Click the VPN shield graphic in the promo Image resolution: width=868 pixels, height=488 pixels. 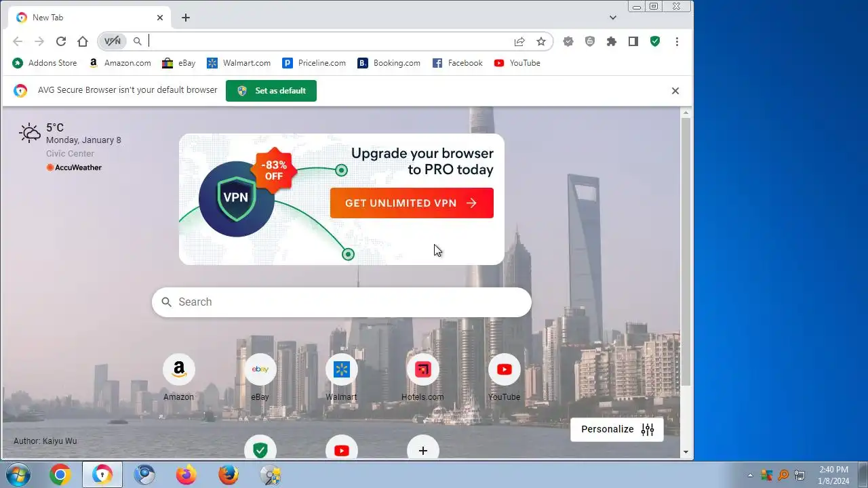(236, 199)
